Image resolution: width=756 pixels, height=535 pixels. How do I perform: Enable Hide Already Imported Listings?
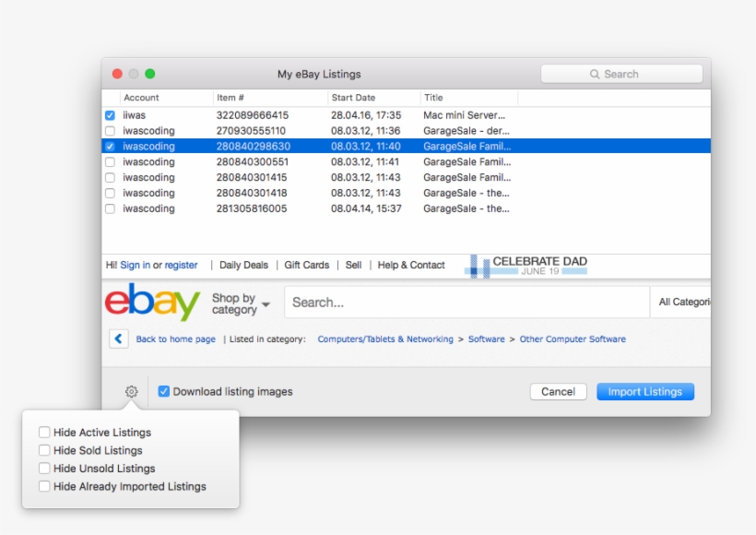[44, 486]
